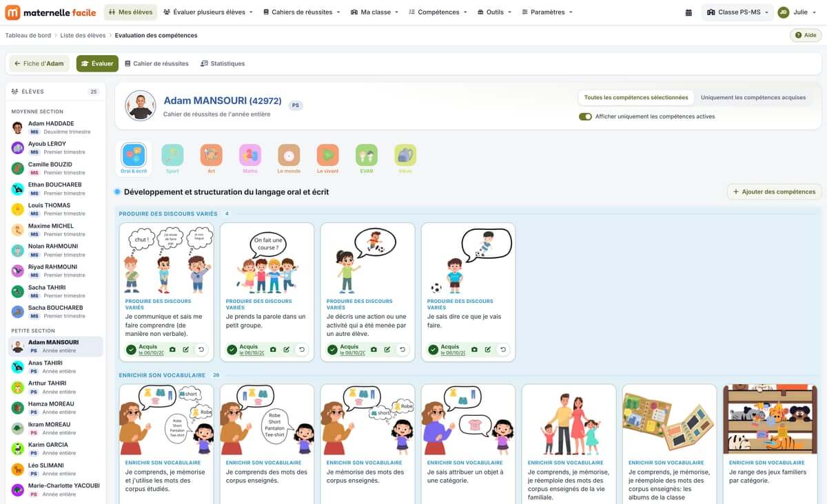Open 'Évaluer plusieurs élèves' dropdown menu
This screenshot has width=827, height=504.
click(x=208, y=12)
